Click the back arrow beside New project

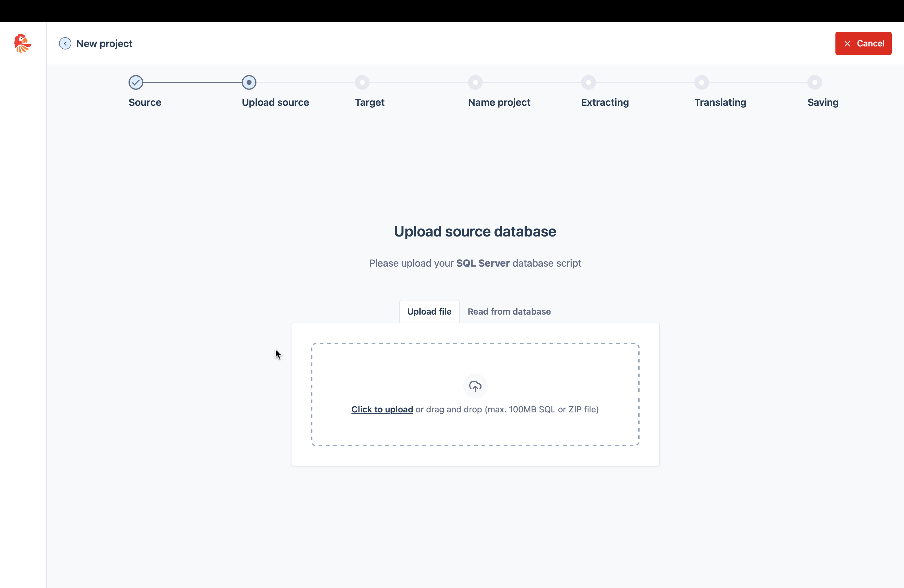(x=65, y=44)
